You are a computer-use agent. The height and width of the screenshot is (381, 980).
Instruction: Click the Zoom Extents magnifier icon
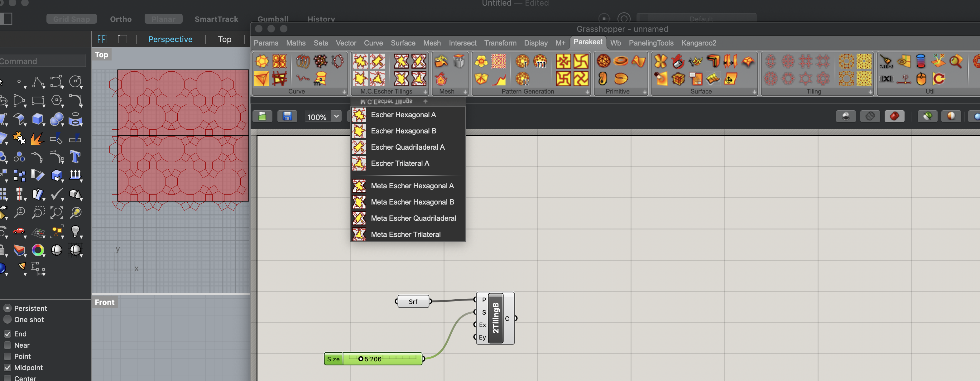tap(57, 212)
